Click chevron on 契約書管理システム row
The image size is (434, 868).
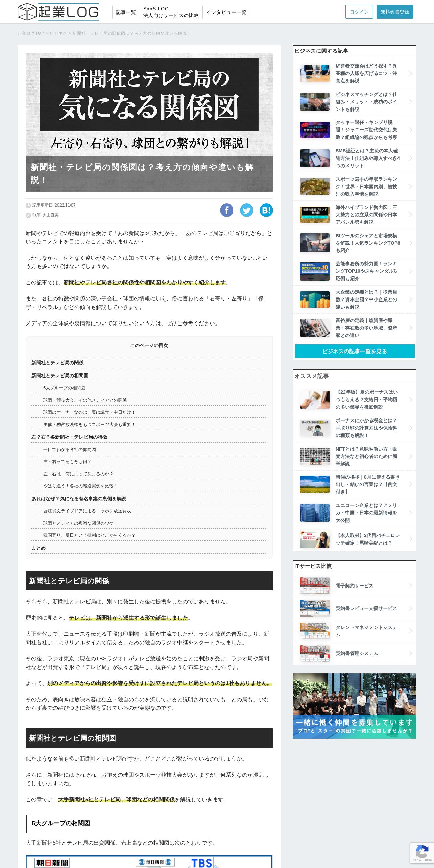pos(411,653)
